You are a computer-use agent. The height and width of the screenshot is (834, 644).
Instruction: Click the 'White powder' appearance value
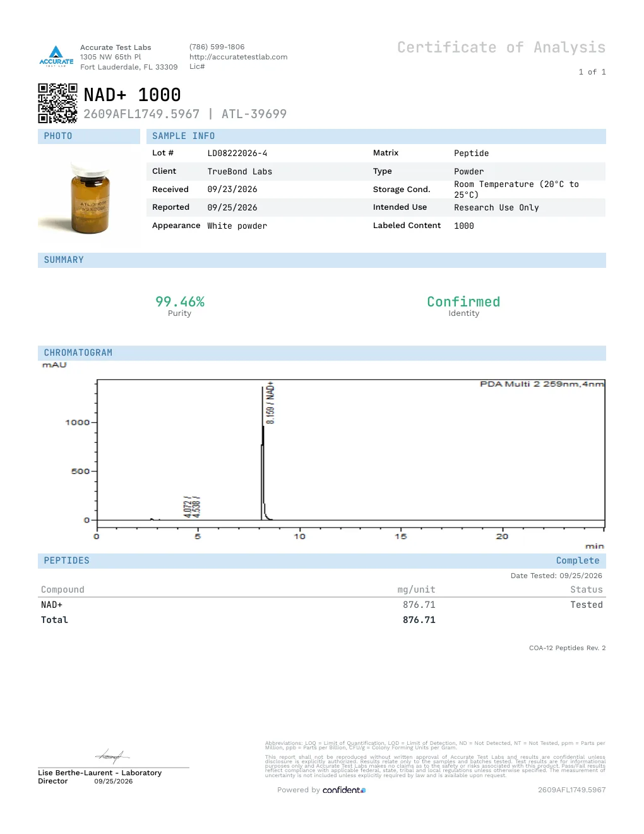point(237,226)
